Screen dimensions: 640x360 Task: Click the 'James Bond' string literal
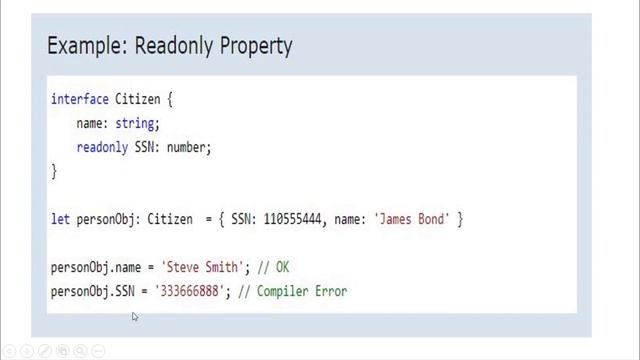click(x=411, y=219)
